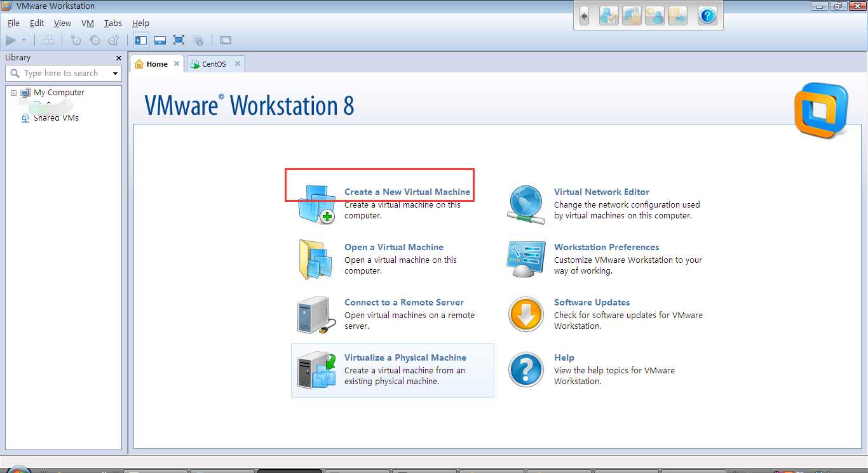Click the Connect to a Remote Server link
Viewport: 868px width, 473px height.
pyautogui.click(x=404, y=302)
